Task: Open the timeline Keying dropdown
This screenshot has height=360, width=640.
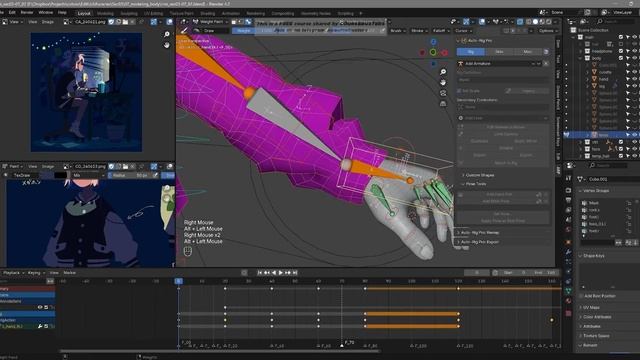Action: point(36,273)
